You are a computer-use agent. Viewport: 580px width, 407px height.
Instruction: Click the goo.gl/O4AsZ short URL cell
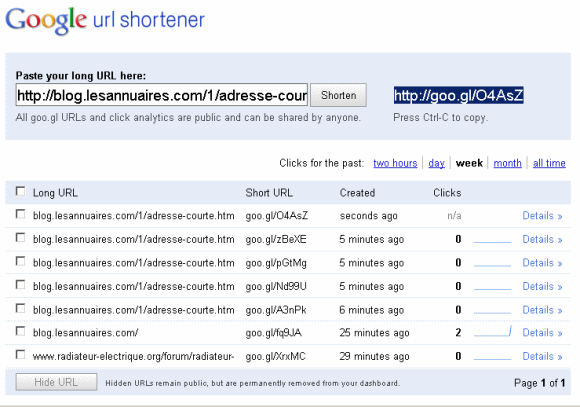277,216
